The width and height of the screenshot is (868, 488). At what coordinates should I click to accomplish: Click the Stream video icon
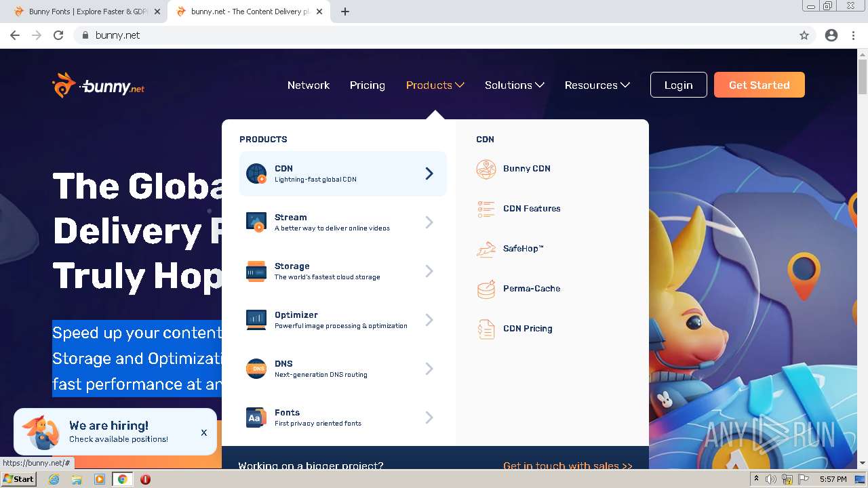coord(256,222)
